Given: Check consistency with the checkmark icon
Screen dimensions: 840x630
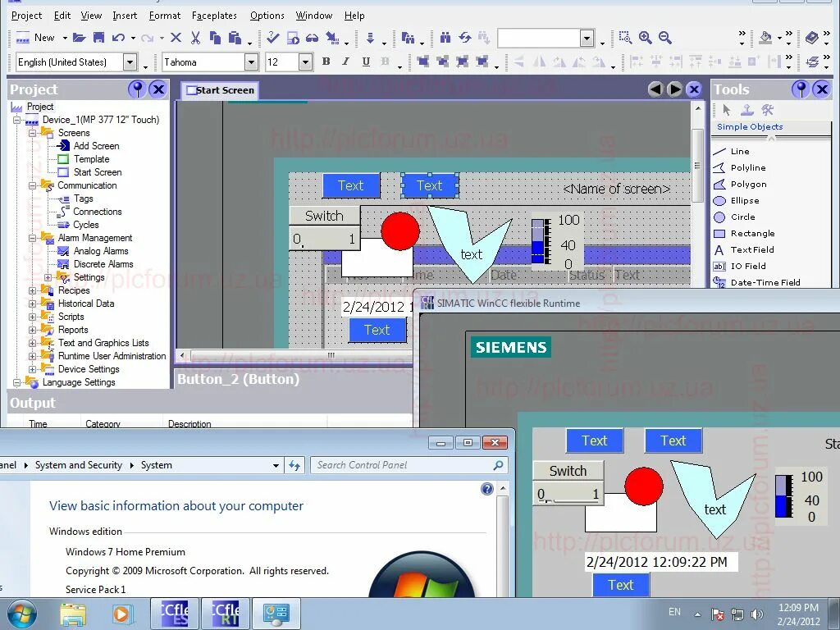Looking at the screenshot, I should (272, 38).
